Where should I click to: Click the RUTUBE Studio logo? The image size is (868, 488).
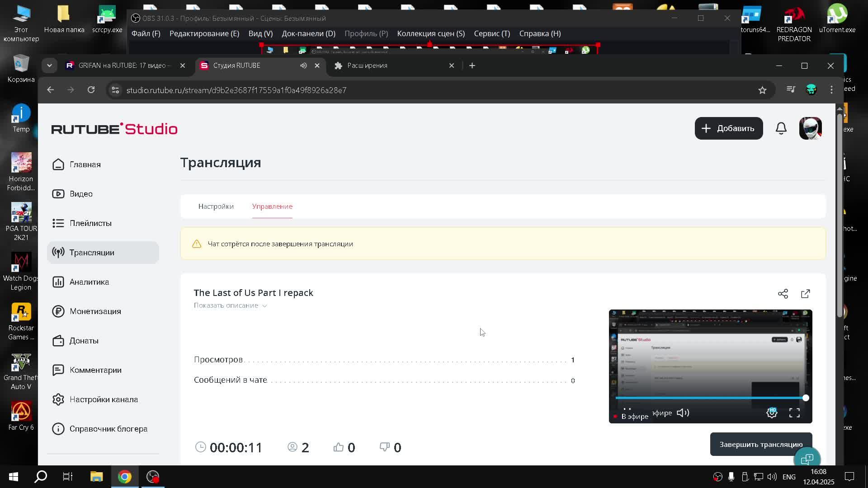[114, 129]
